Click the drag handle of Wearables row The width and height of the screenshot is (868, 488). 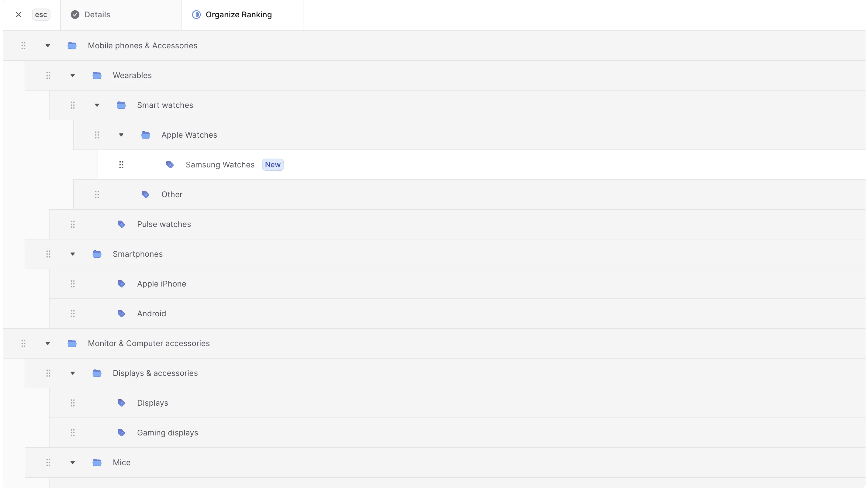pyautogui.click(x=48, y=75)
